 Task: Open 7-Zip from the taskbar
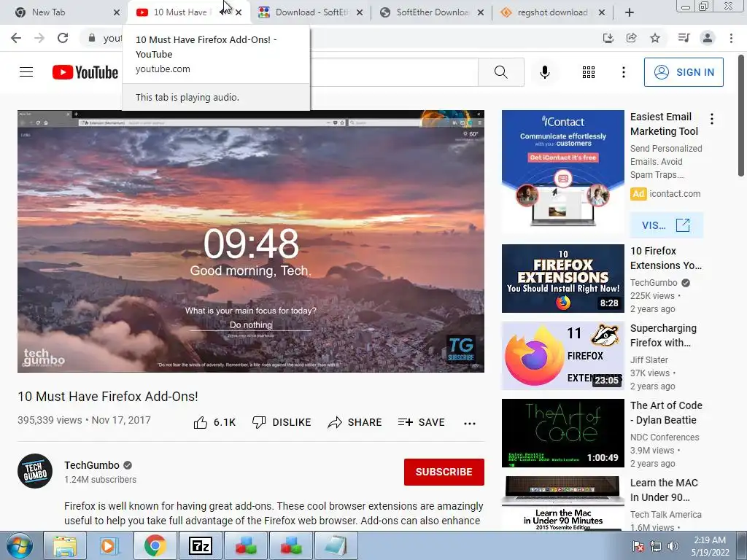pyautogui.click(x=200, y=545)
